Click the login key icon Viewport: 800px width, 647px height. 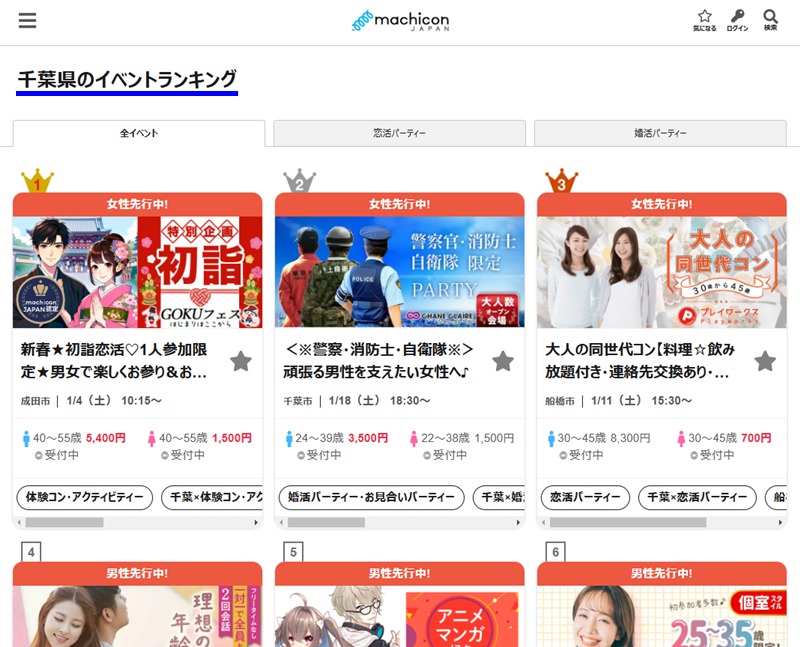(x=737, y=21)
